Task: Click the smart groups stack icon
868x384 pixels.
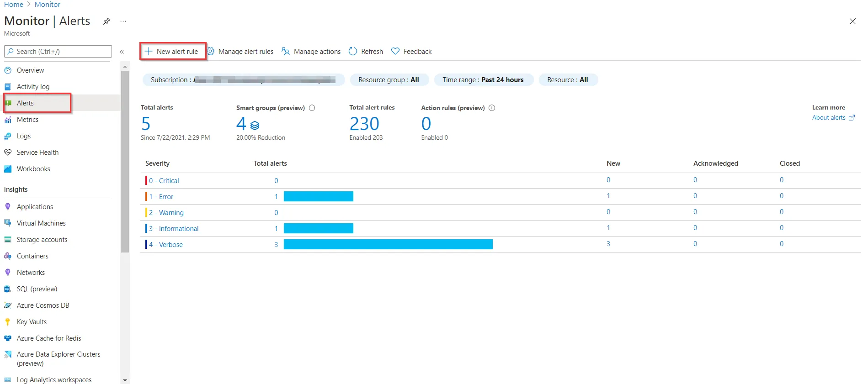Action: point(255,125)
